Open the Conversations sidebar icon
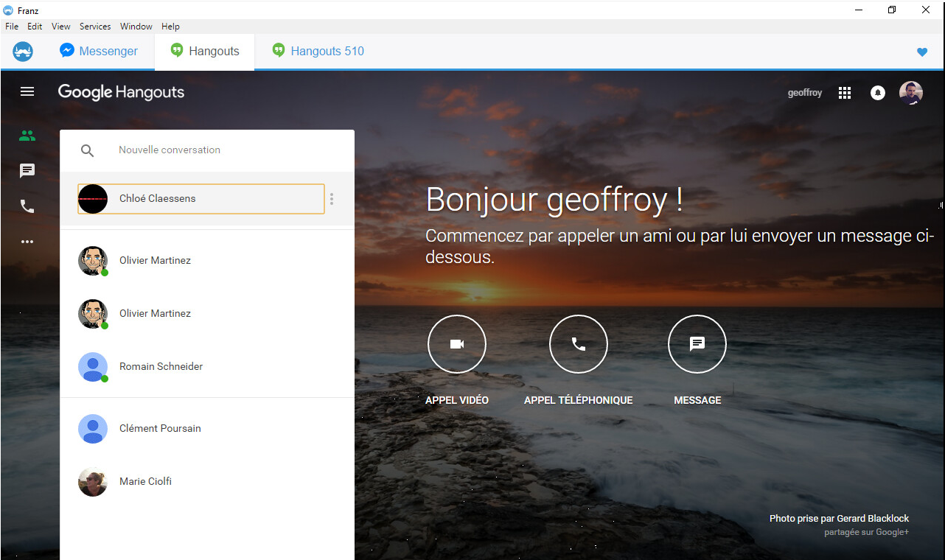945x560 pixels. [27, 171]
